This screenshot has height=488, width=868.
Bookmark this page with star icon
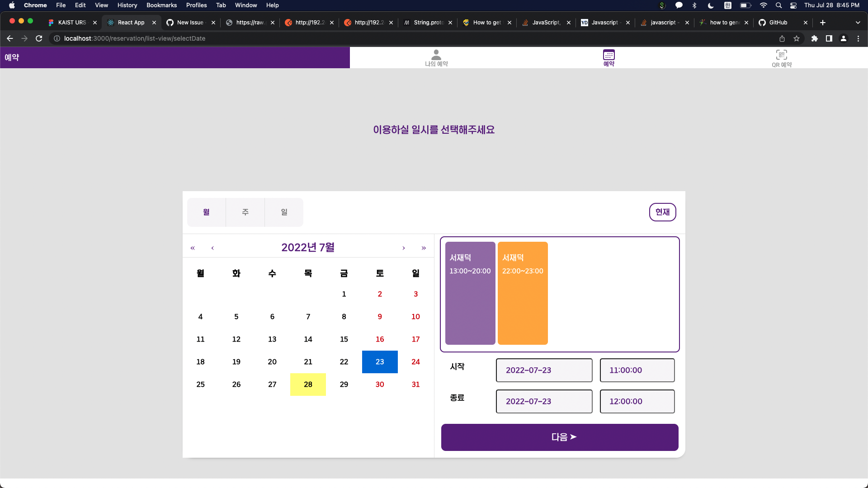797,38
